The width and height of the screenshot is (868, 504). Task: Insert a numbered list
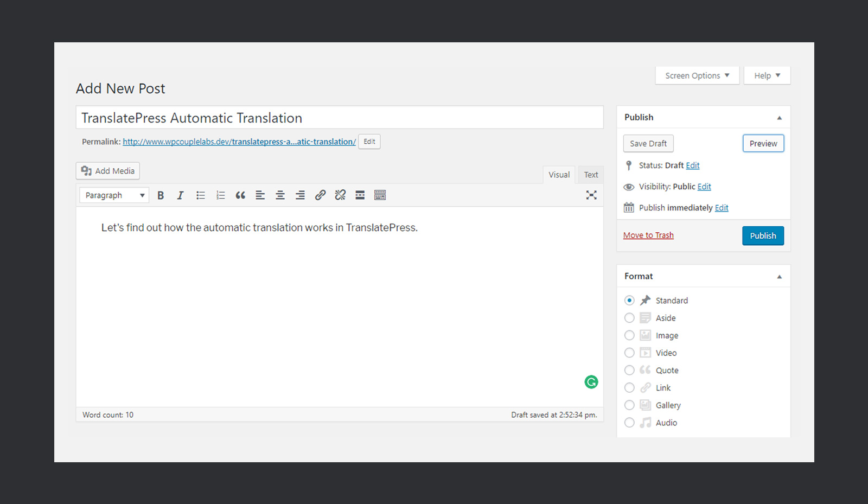click(x=220, y=195)
